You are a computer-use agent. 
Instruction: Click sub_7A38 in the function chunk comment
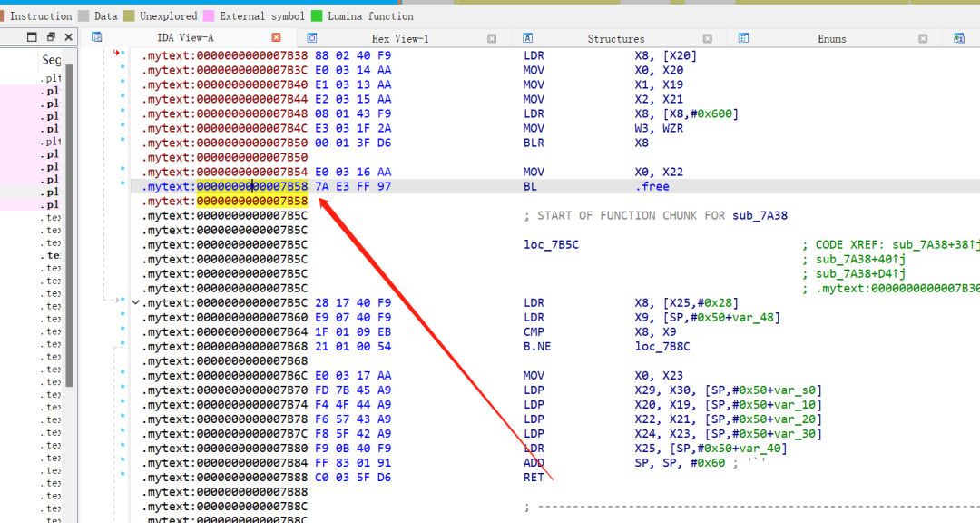(760, 216)
